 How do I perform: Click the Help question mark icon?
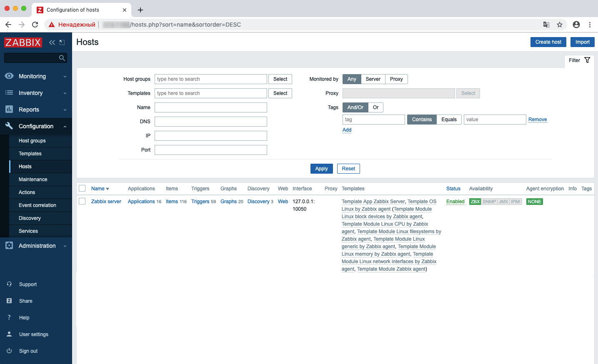(9, 317)
